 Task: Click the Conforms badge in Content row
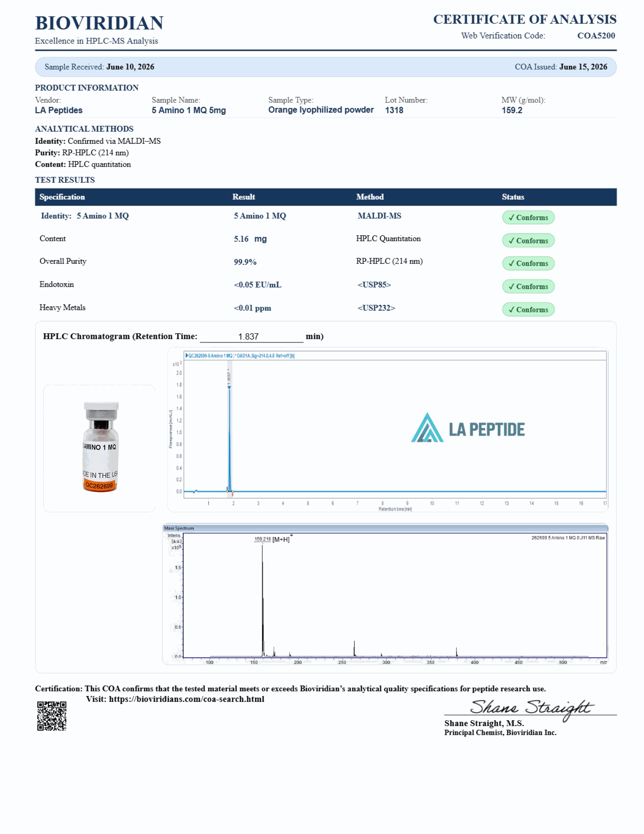[528, 241]
